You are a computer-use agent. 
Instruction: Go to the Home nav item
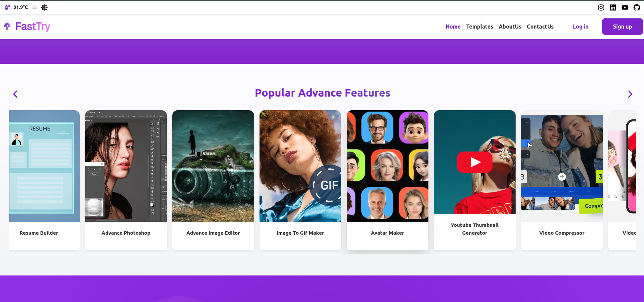pos(453,27)
